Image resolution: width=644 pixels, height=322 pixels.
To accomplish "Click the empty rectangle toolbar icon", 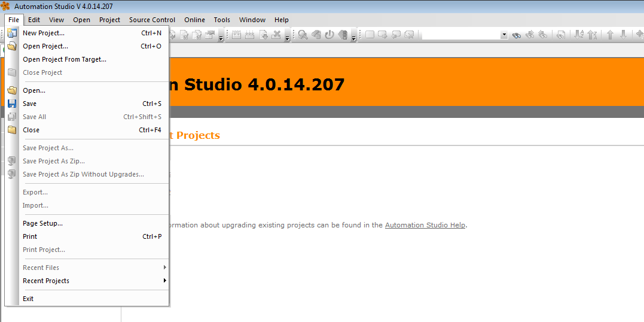I will 370,35.
